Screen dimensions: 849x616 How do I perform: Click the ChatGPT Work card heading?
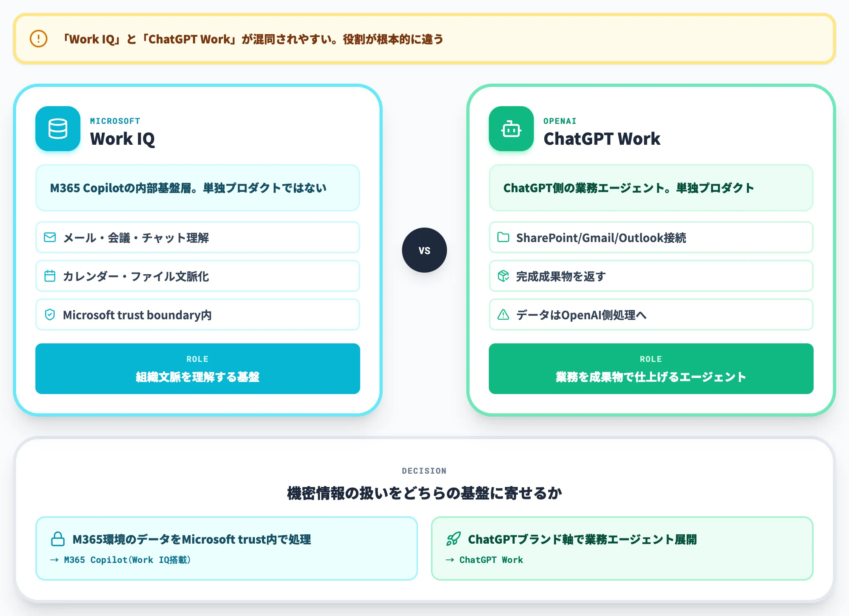click(x=602, y=139)
